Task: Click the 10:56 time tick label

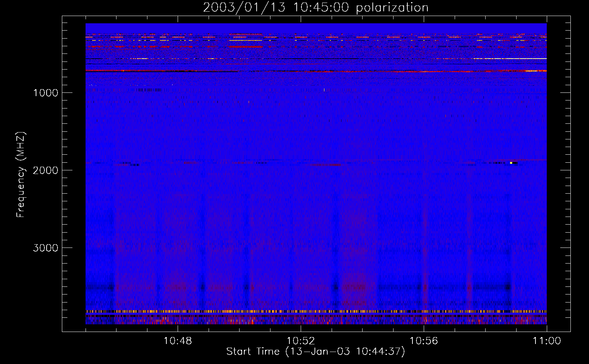Action: click(424, 341)
